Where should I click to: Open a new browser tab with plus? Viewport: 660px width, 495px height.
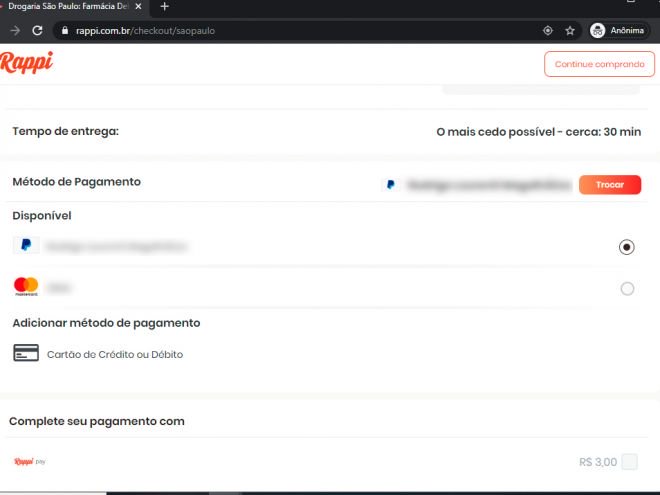[165, 7]
